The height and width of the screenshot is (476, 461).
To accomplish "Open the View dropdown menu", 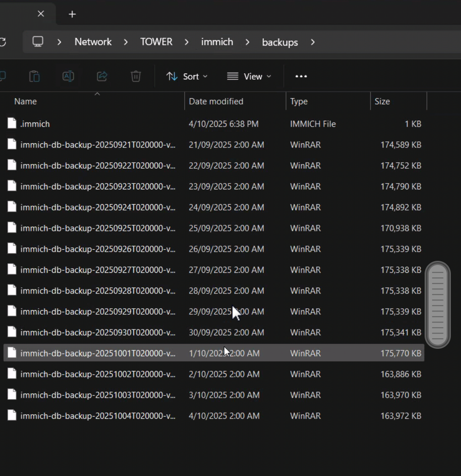I will coord(249,76).
